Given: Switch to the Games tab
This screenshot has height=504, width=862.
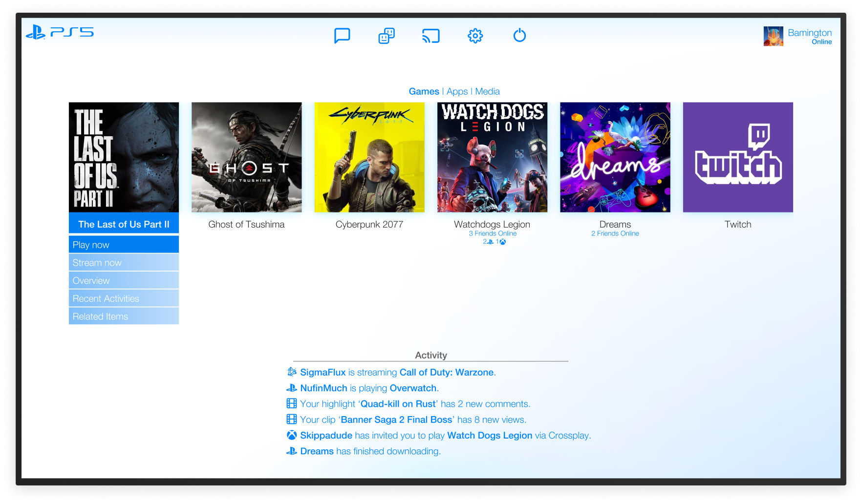Looking at the screenshot, I should (424, 91).
